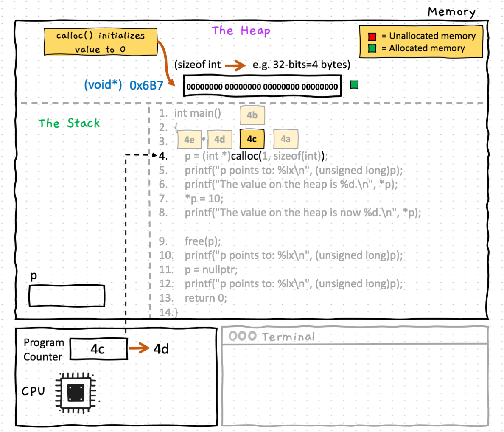Select the 4d step box in the code
Viewport: 504px width, 432px height.
coord(220,139)
